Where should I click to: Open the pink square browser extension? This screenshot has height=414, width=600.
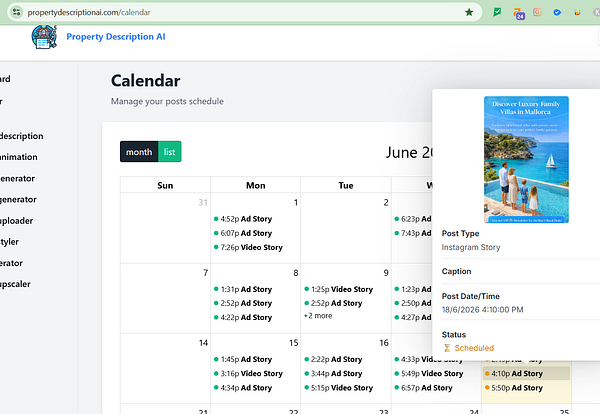pos(537,12)
